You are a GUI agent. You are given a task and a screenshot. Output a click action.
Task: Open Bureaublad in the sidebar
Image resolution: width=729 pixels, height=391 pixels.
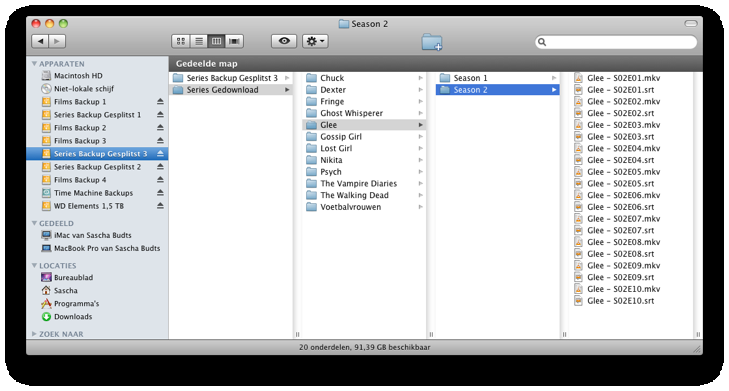tap(97, 278)
